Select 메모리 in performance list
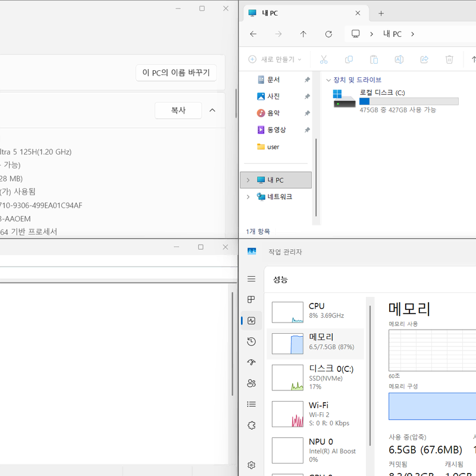476x476 pixels. [315, 344]
